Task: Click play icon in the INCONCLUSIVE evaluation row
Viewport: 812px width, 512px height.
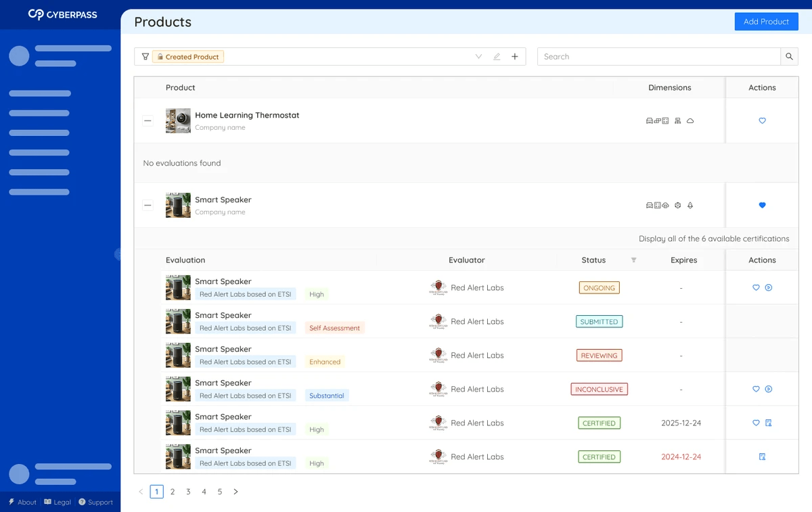Action: [x=769, y=390]
